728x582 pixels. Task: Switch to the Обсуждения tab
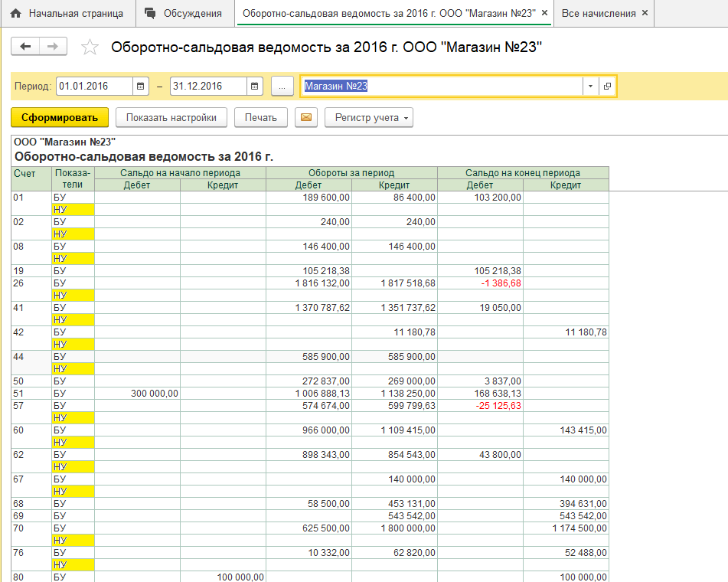point(184,14)
